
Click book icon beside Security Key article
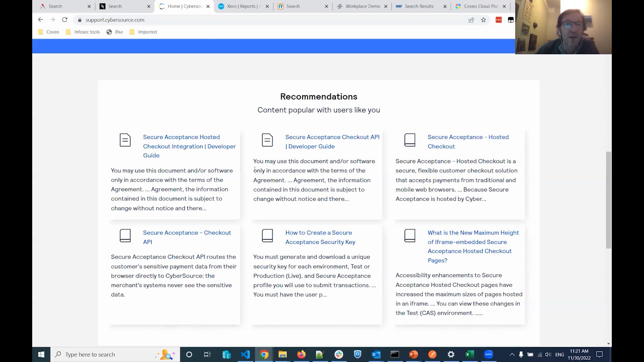pyautogui.click(x=267, y=235)
